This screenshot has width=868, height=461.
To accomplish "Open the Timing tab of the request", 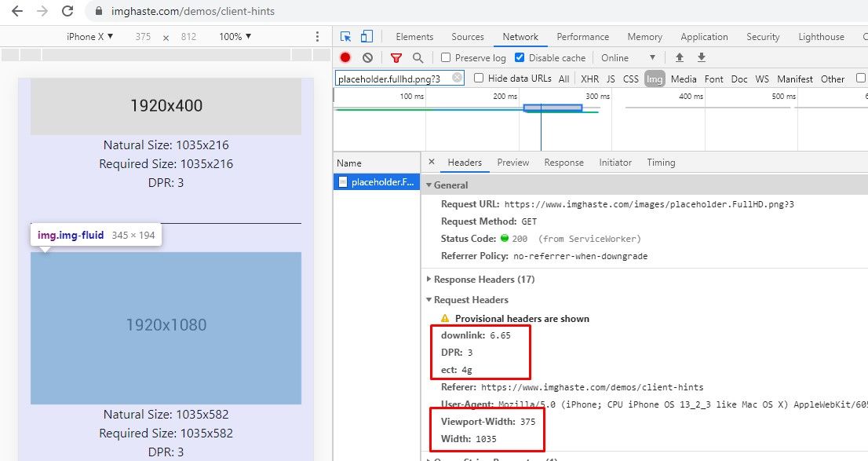I will [x=661, y=163].
